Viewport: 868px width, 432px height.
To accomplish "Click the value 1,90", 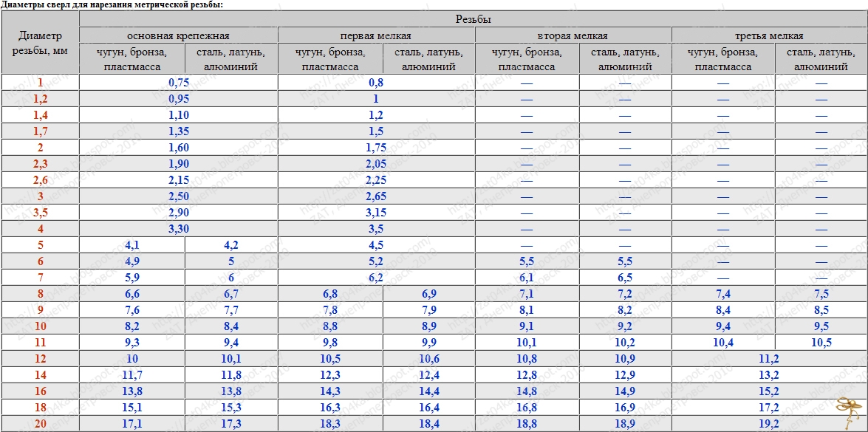I will pos(178,164).
